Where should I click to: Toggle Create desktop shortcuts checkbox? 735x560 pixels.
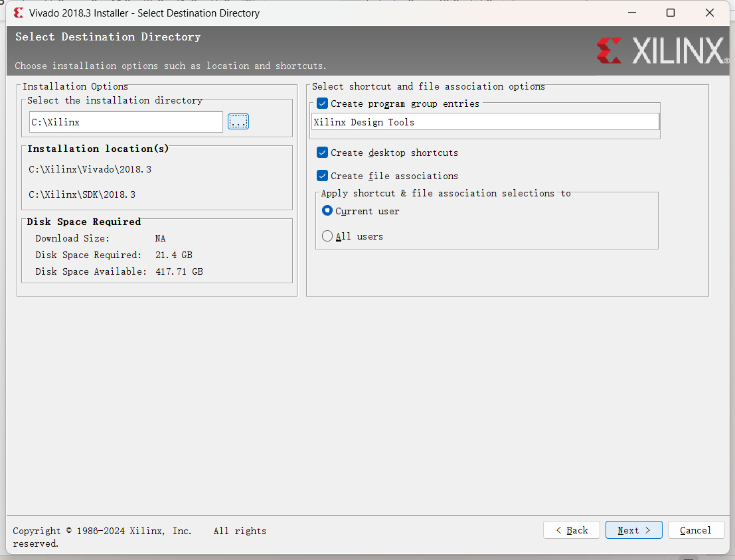[x=322, y=153]
